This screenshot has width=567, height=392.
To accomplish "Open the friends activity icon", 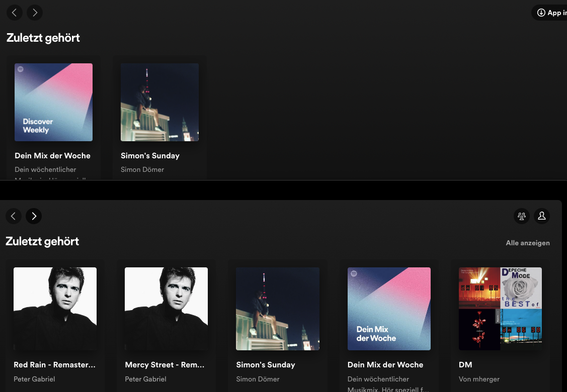I will pyautogui.click(x=521, y=216).
